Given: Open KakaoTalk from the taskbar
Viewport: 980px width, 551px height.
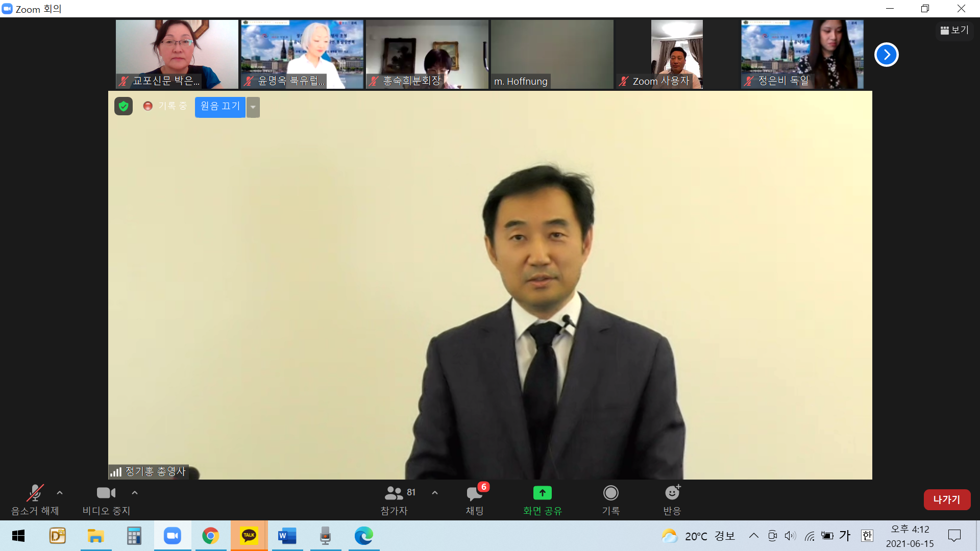Looking at the screenshot, I should (249, 536).
